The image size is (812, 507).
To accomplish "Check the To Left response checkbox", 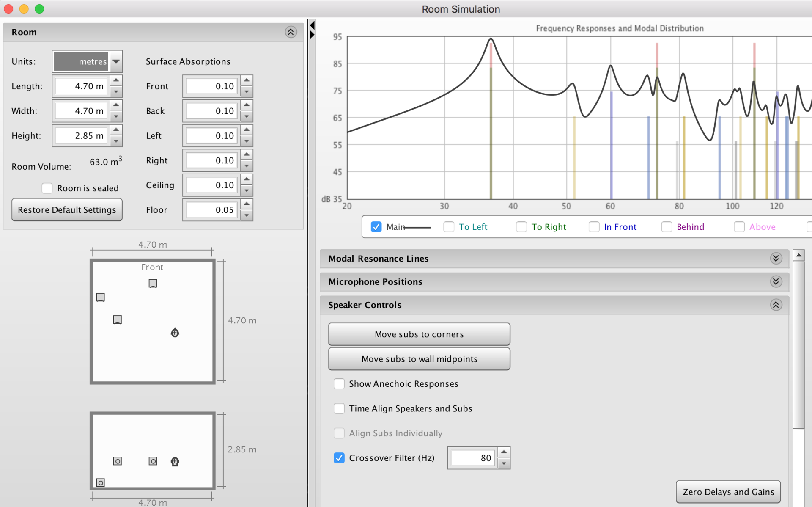I will tap(449, 227).
